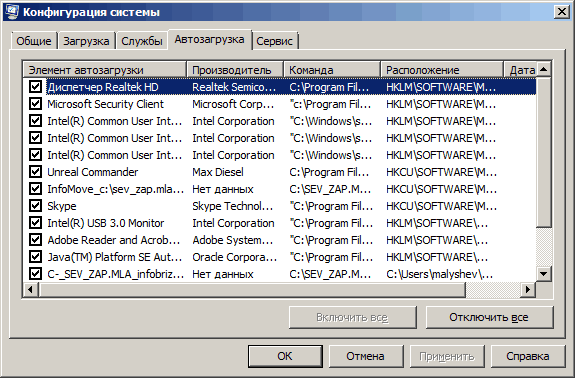Image resolution: width=575 pixels, height=378 pixels.
Task: Select the Skype entry text
Action: (x=62, y=206)
